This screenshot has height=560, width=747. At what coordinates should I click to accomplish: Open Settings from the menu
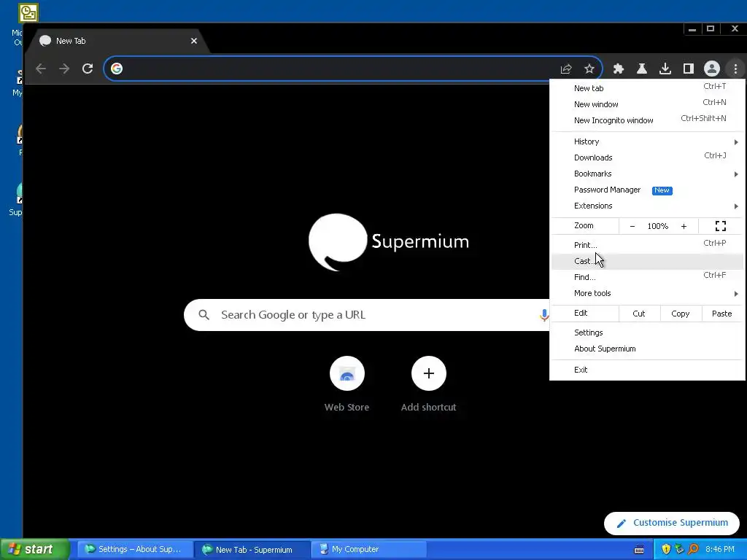tap(648, 332)
